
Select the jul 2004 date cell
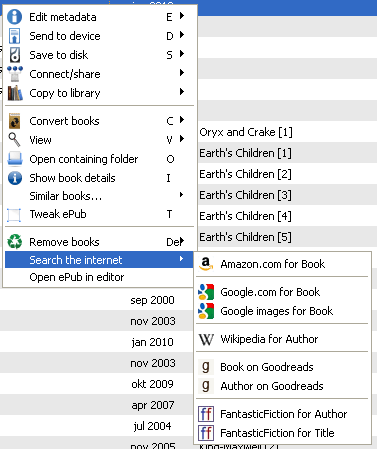pos(152,426)
